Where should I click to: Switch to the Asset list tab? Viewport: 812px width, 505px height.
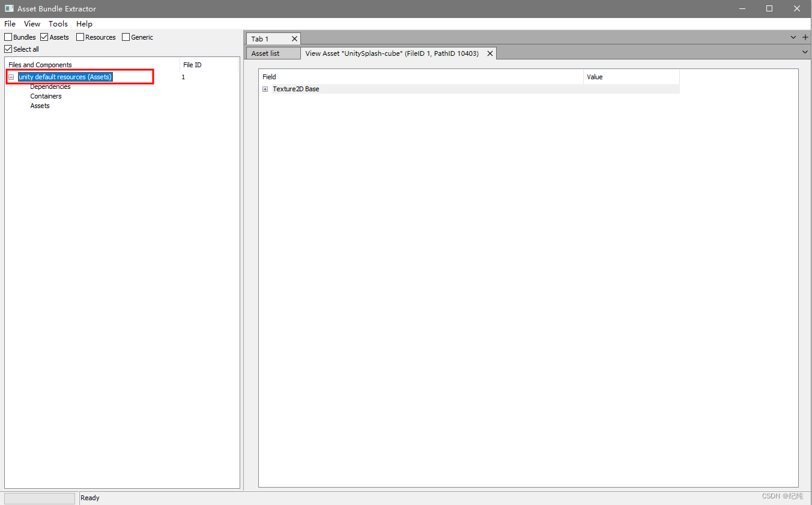coord(273,53)
